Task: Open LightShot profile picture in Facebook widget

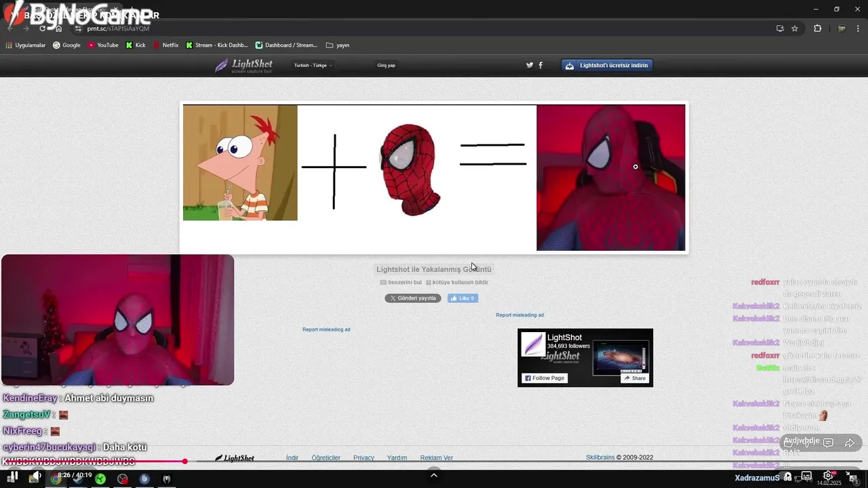Action: click(x=533, y=344)
